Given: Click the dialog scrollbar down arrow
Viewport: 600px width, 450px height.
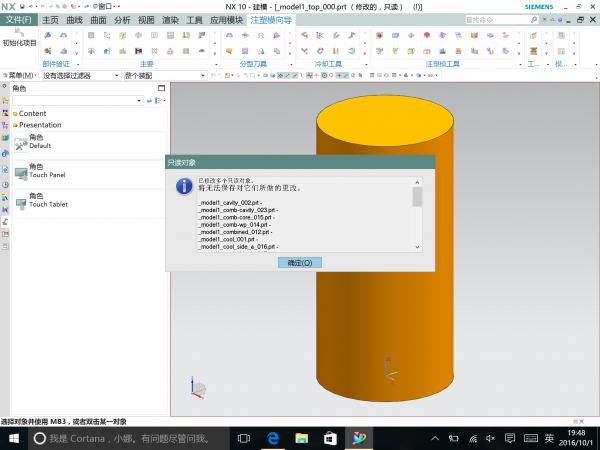Looking at the screenshot, I should tap(417, 247).
